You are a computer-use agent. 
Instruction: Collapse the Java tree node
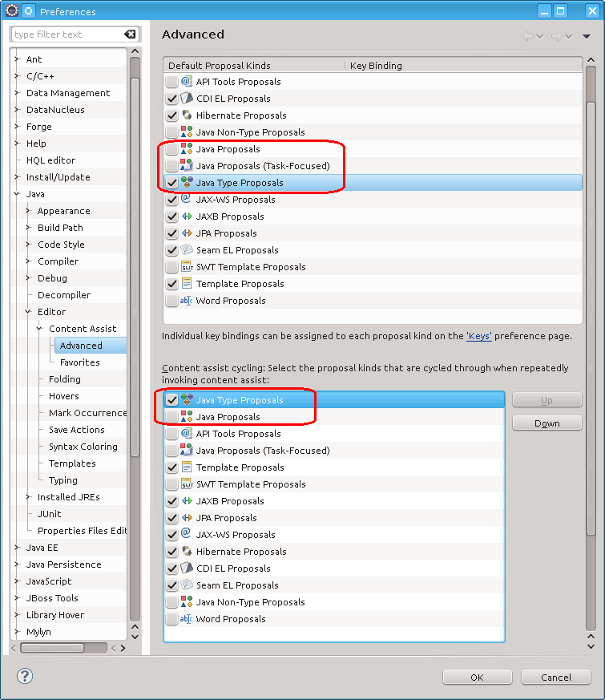coord(17,194)
